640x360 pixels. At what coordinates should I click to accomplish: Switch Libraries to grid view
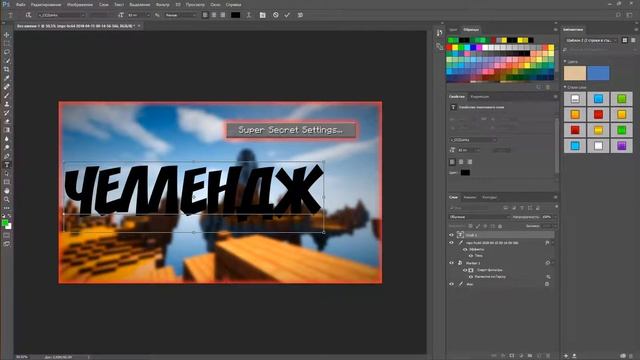(624, 40)
